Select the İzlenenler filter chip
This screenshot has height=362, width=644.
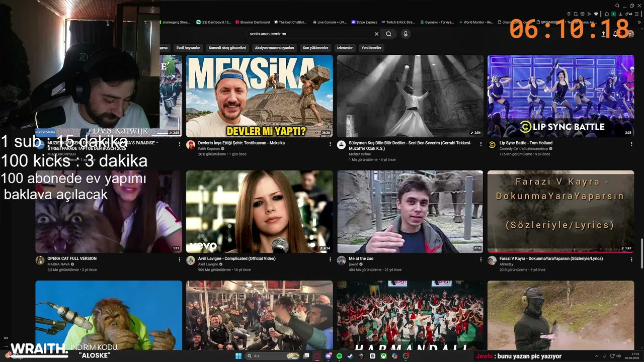[345, 48]
